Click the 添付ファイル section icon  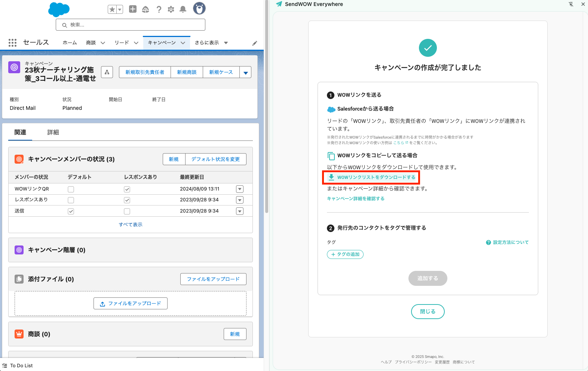pos(19,279)
